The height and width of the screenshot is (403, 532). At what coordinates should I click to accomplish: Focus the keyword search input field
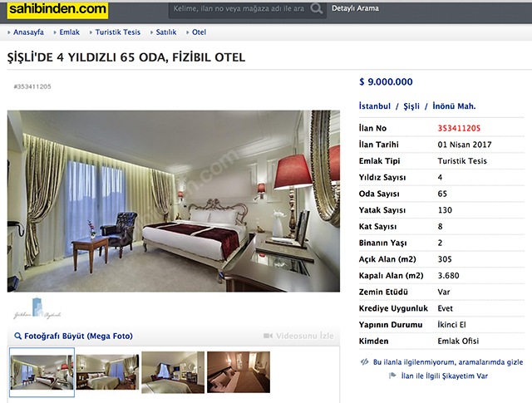[239, 8]
